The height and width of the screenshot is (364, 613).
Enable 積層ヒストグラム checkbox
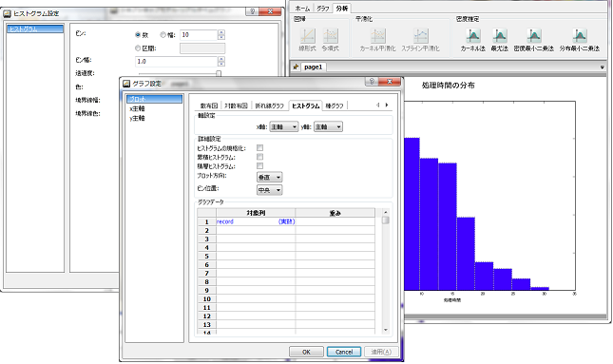pos(259,165)
